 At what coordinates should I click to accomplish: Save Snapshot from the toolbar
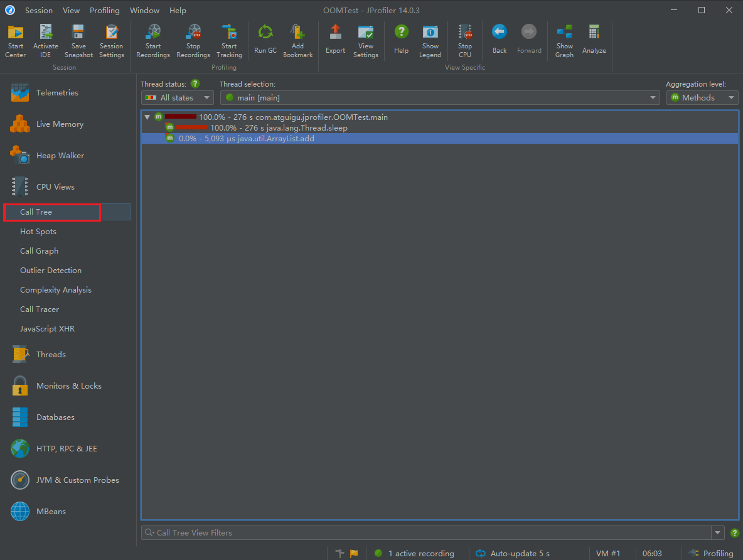point(78,41)
